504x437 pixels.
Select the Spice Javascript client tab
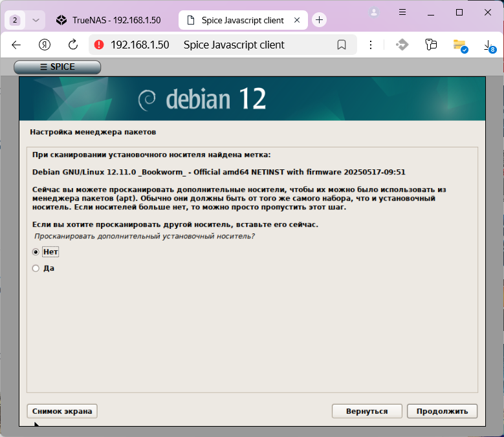[x=243, y=20]
